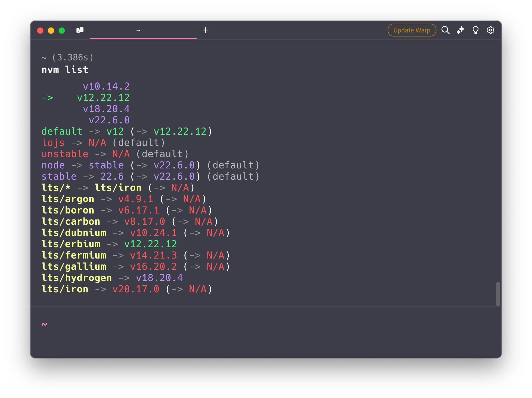
Task: Click the current version v12.22.12 line with arrow
Action: [x=103, y=98]
